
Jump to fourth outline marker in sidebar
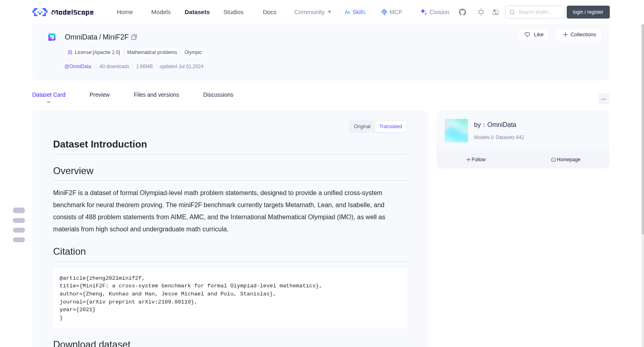click(19, 240)
